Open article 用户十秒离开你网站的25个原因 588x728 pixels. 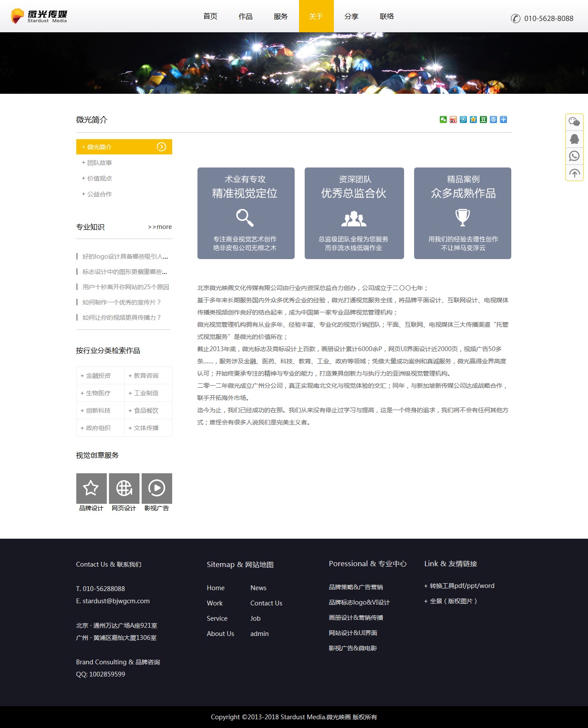[126, 287]
